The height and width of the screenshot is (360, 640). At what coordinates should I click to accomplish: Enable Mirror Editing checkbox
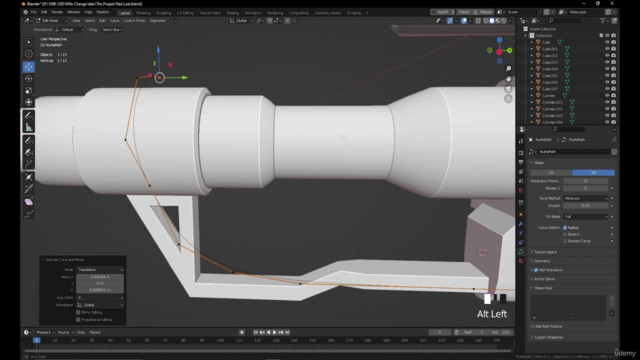pos(78,312)
